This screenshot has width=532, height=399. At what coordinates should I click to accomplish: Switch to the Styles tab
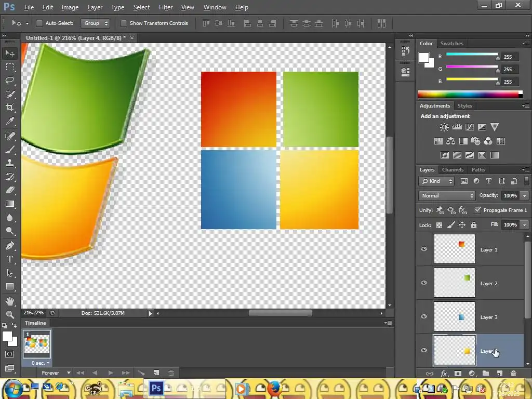(x=464, y=106)
